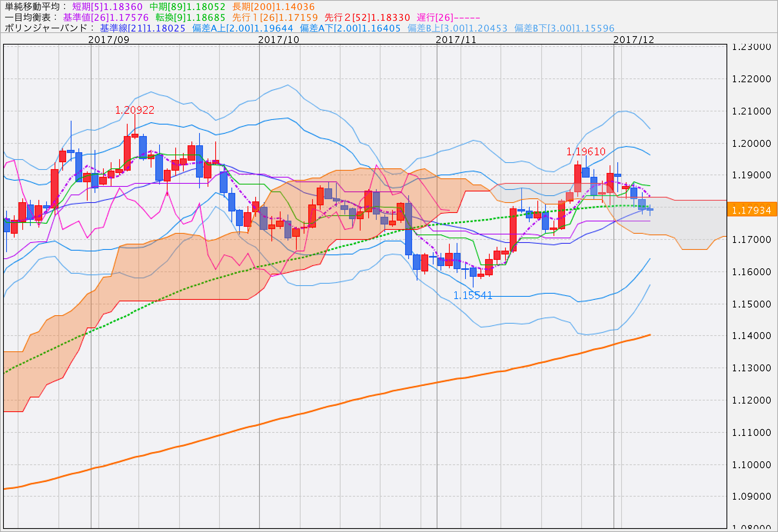Click the 2017/09 date axis label
Image resolution: width=778 pixels, height=532 pixels.
click(x=109, y=40)
